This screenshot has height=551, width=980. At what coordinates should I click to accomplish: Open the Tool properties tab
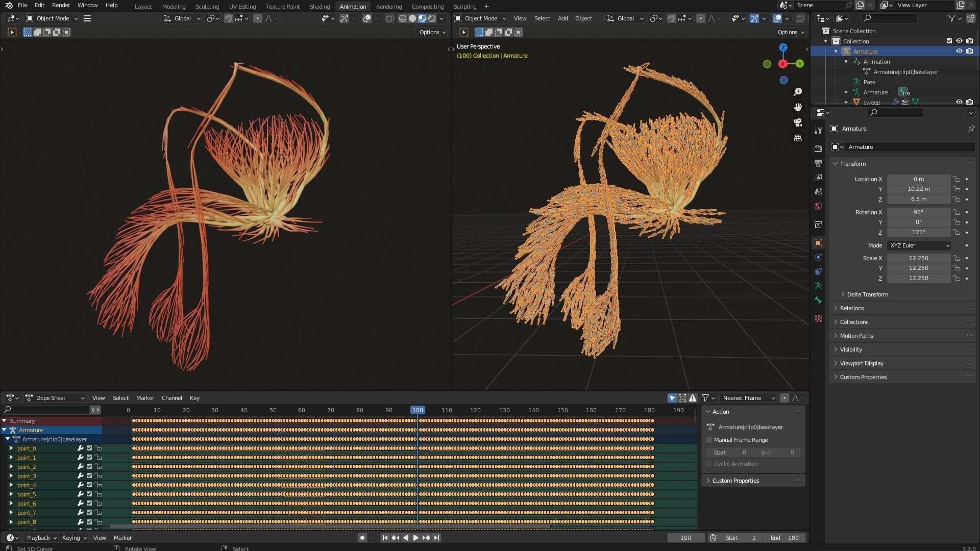tap(818, 131)
